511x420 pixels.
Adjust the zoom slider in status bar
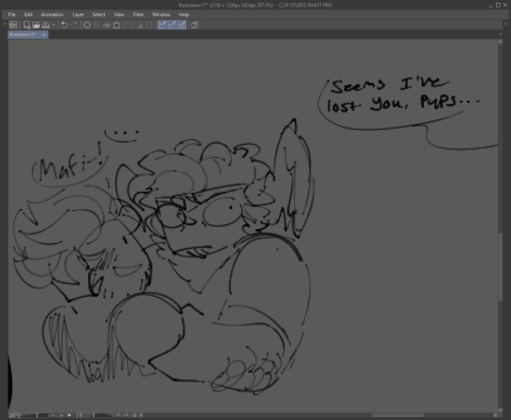35,415
